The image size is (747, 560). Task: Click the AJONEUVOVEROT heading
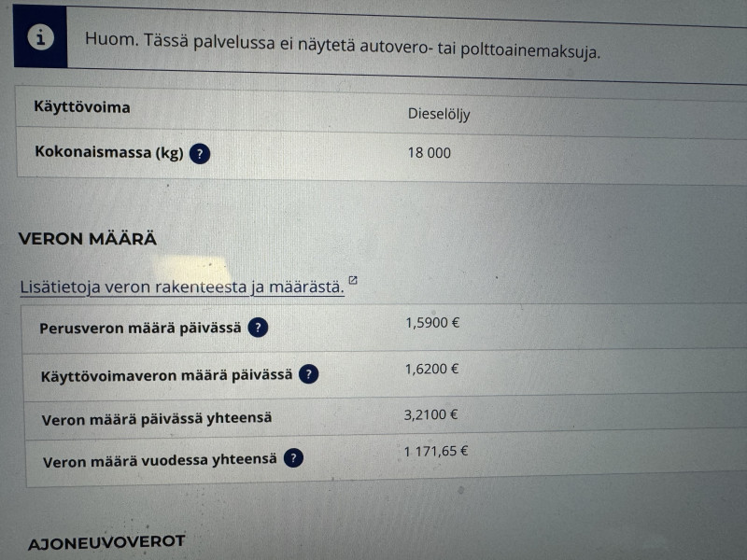click(x=106, y=542)
